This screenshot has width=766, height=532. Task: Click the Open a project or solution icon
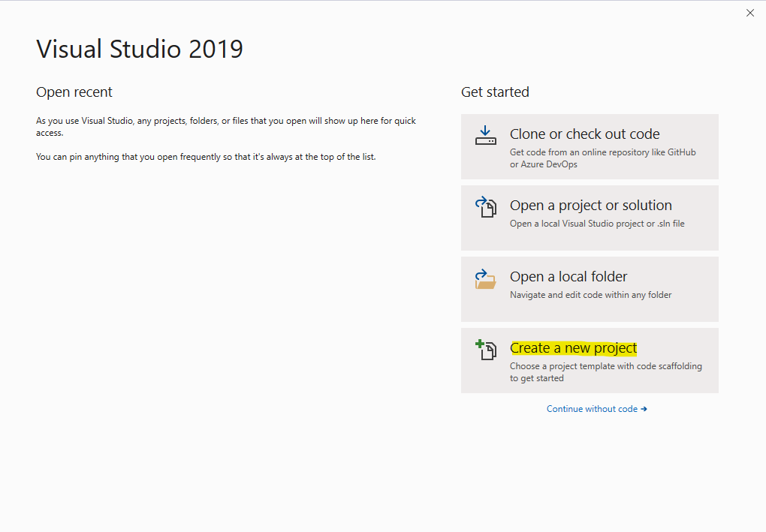click(x=486, y=206)
